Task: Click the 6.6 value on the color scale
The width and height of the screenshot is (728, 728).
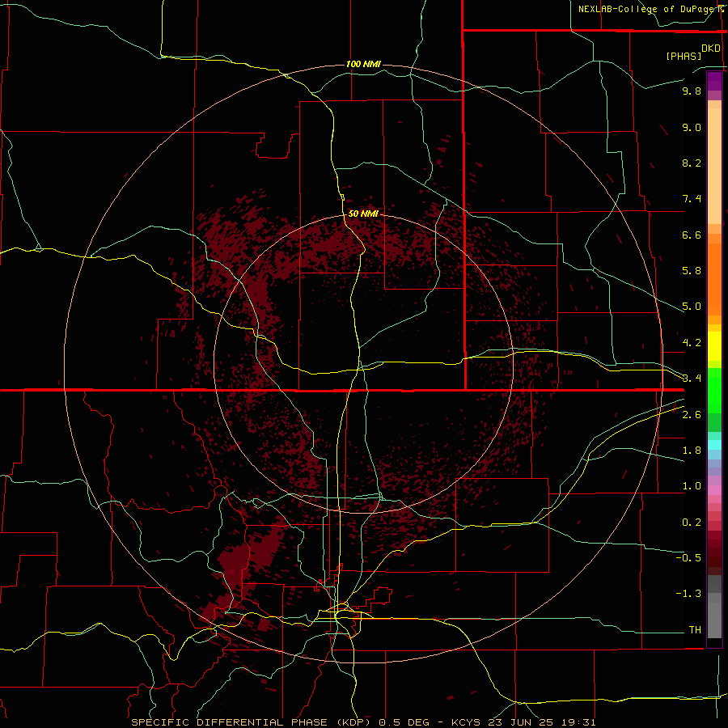Action: pyautogui.click(x=692, y=235)
